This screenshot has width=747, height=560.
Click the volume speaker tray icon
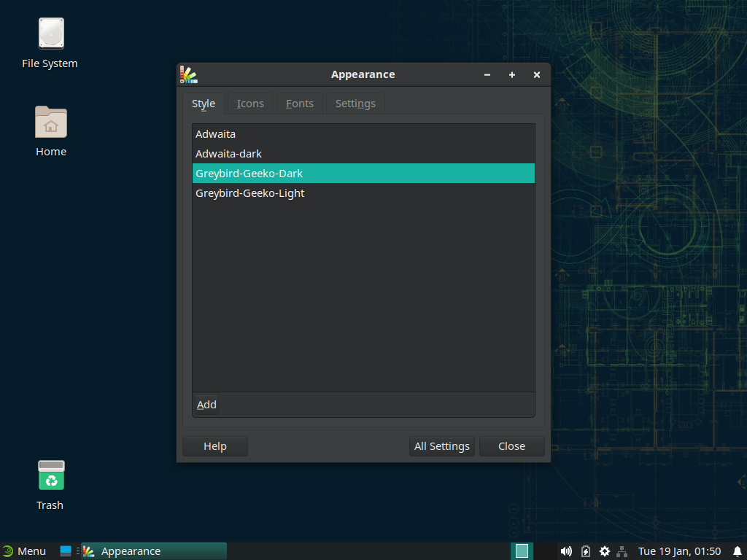click(x=566, y=551)
